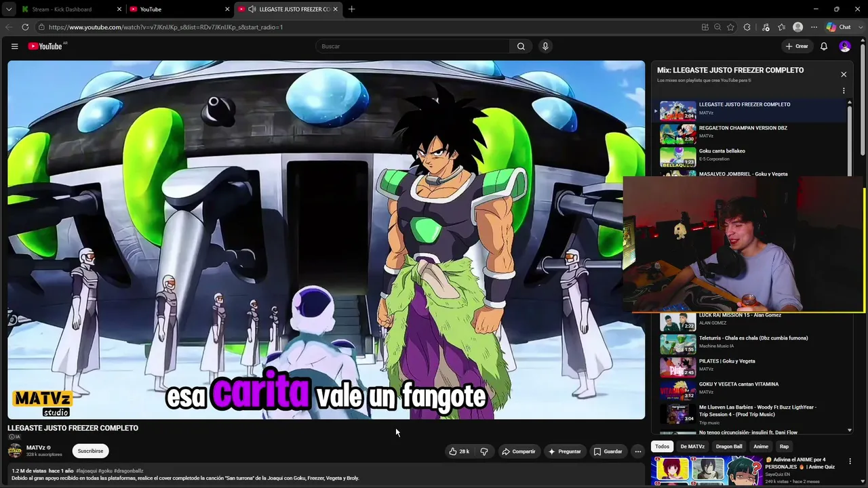Image resolution: width=868 pixels, height=488 pixels.
Task: Click the music notes extension icon in toolbar
Action: 766,27
